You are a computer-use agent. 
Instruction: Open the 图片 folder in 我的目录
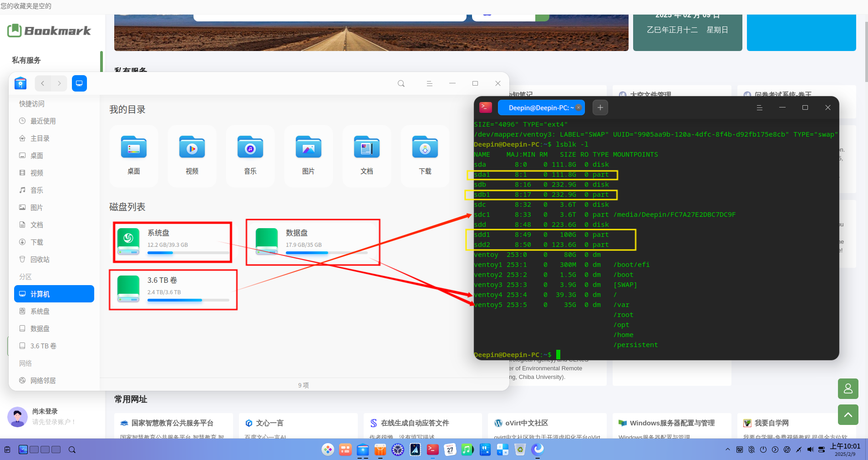pyautogui.click(x=308, y=155)
